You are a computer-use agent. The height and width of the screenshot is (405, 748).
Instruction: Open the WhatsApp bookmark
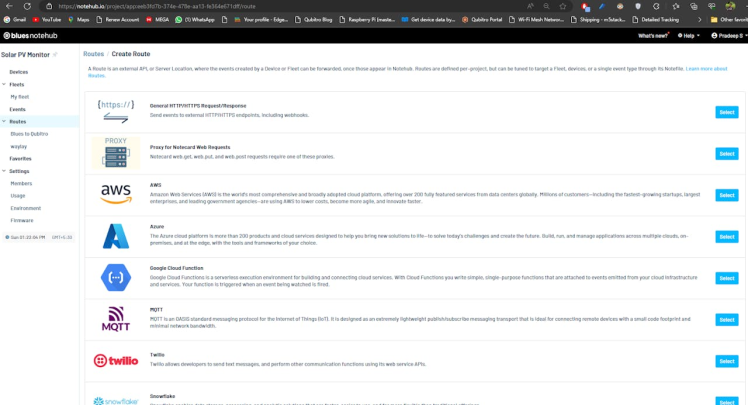195,20
